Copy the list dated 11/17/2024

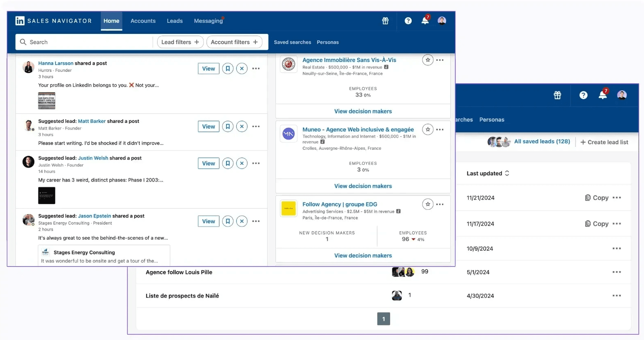pyautogui.click(x=597, y=224)
